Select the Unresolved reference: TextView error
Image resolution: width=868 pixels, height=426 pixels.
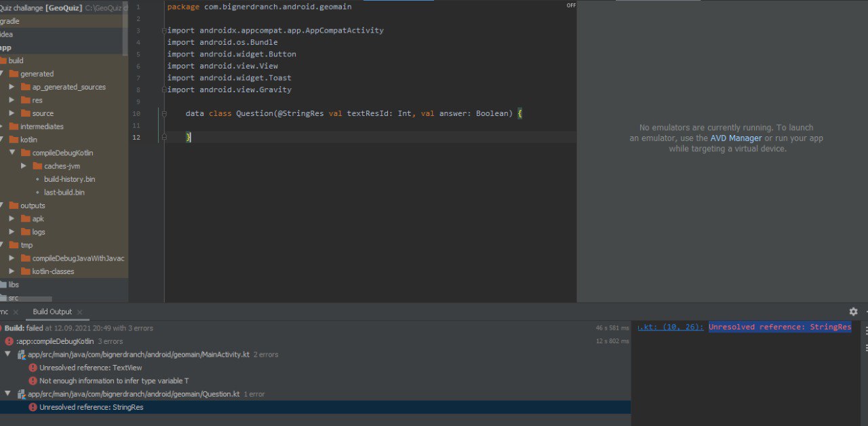point(91,368)
